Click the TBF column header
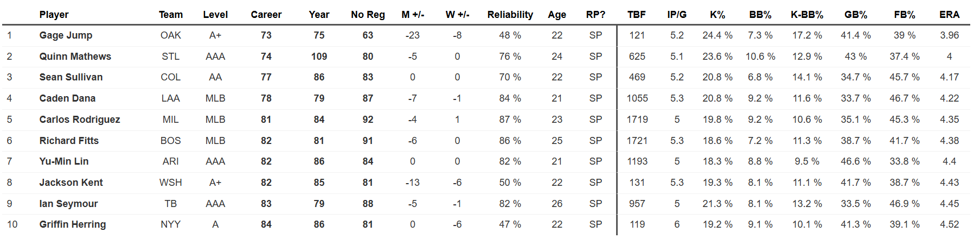Viewport: 980px width, 238px height. pyautogui.click(x=637, y=15)
